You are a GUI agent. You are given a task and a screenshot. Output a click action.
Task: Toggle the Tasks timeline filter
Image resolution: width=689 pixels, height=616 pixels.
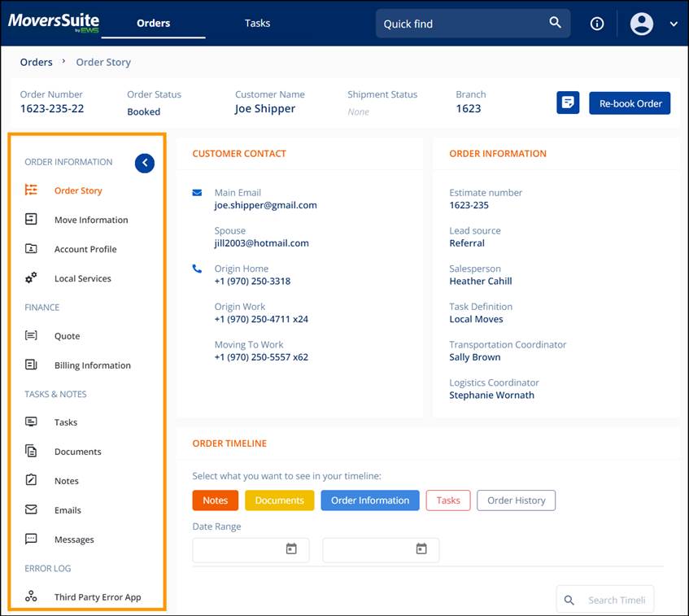[x=447, y=500]
